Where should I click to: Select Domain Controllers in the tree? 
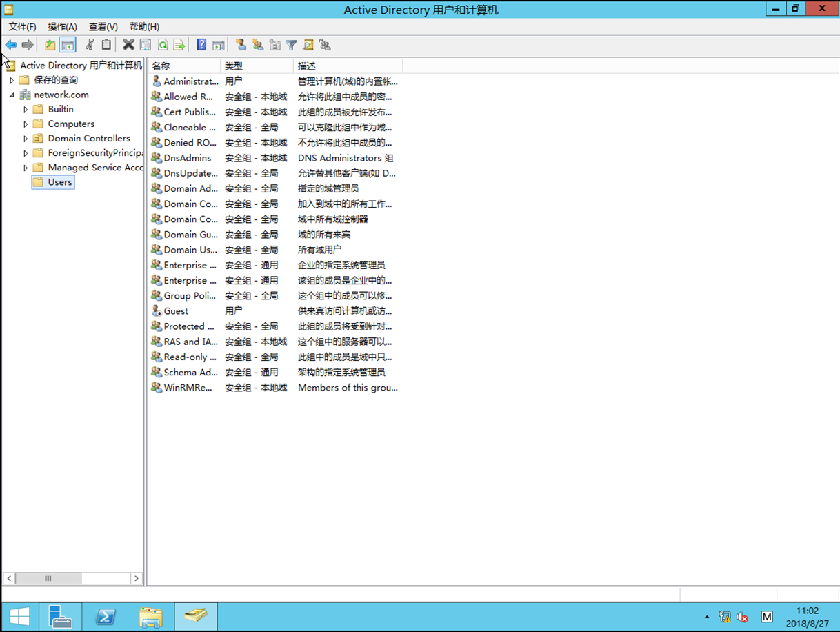coord(89,139)
